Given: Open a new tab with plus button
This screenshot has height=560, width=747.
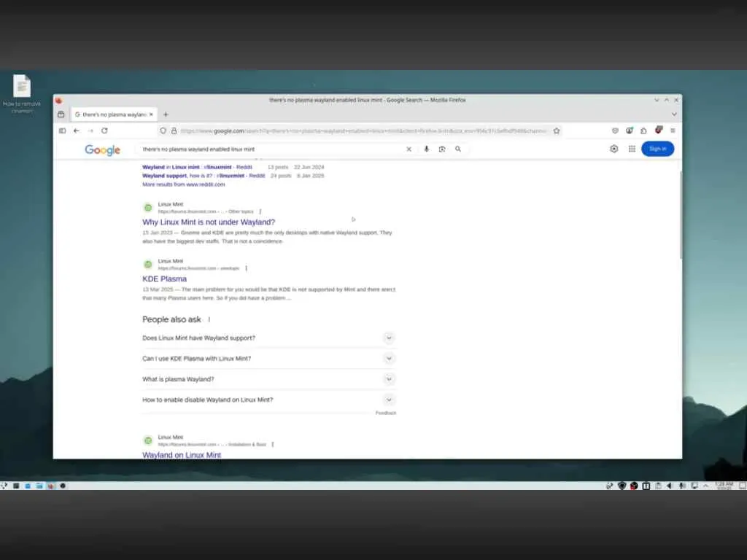Looking at the screenshot, I should coord(166,114).
